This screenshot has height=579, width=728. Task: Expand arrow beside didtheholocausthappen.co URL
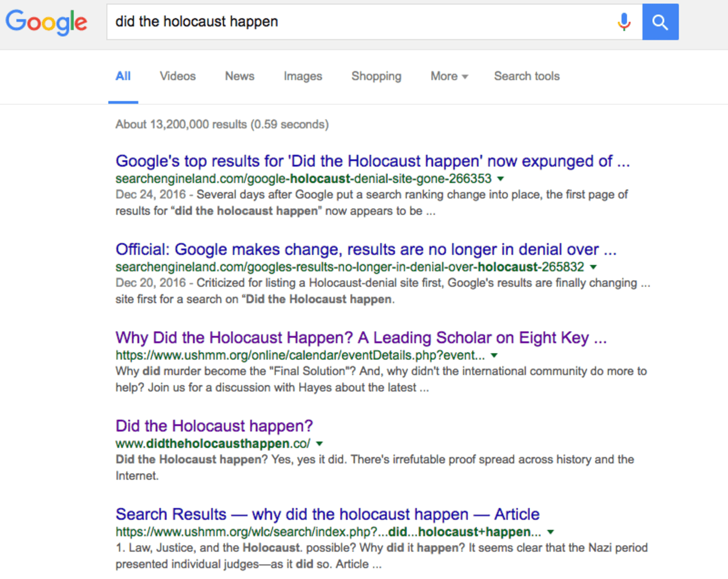coord(319,444)
